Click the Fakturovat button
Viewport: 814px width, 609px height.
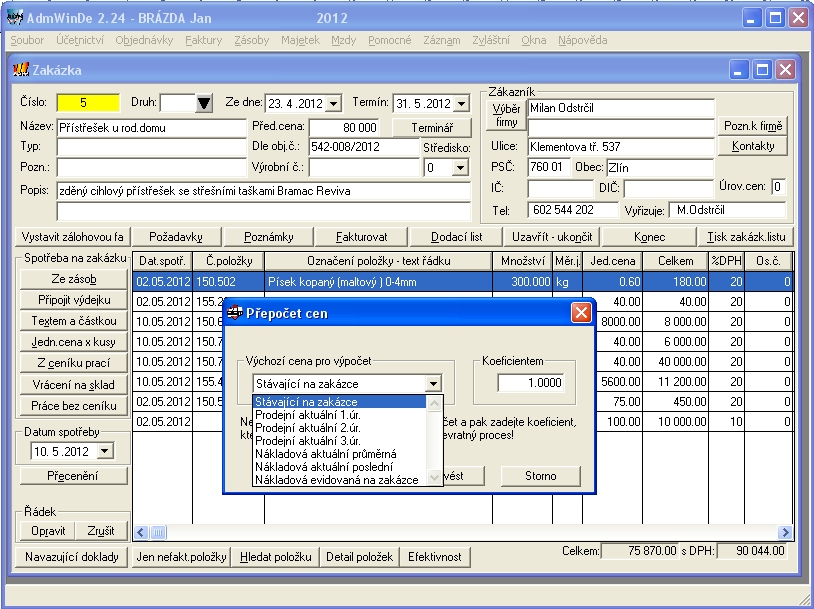pyautogui.click(x=361, y=237)
